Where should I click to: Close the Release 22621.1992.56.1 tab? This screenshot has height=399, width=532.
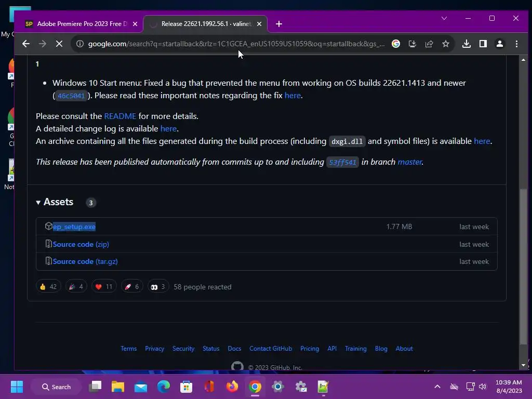[x=259, y=24]
